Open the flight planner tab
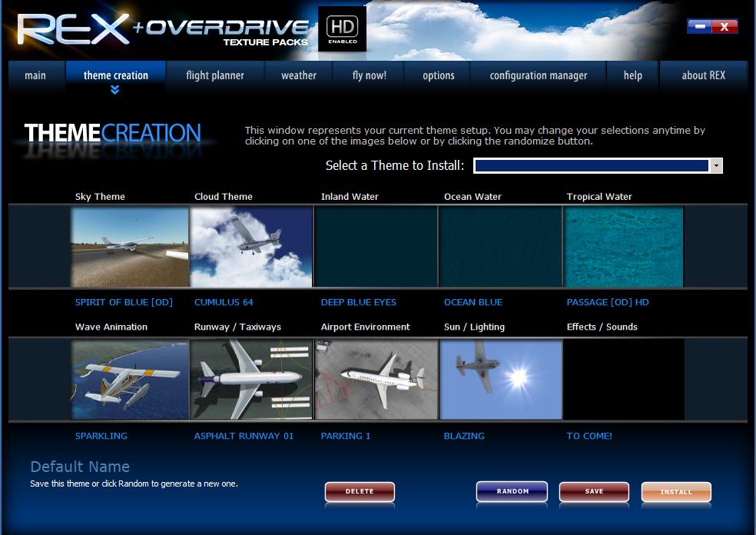Viewport: 756px width, 535px height. pos(215,76)
